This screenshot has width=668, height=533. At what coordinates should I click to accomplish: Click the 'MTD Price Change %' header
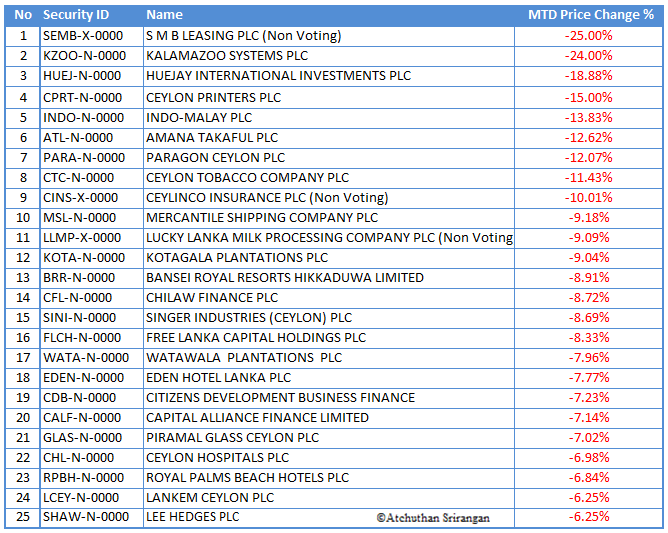coord(591,15)
